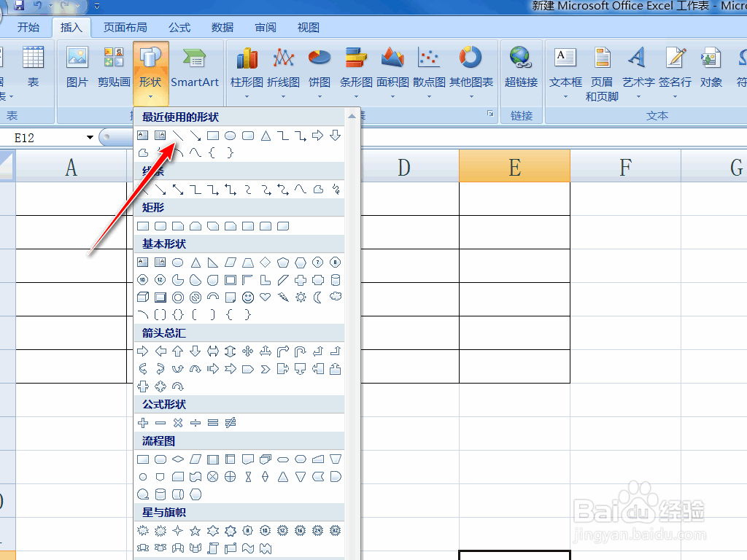Image resolution: width=747 pixels, height=560 pixels.
Task: Insert a SmartArt graphic
Action: pos(194,67)
